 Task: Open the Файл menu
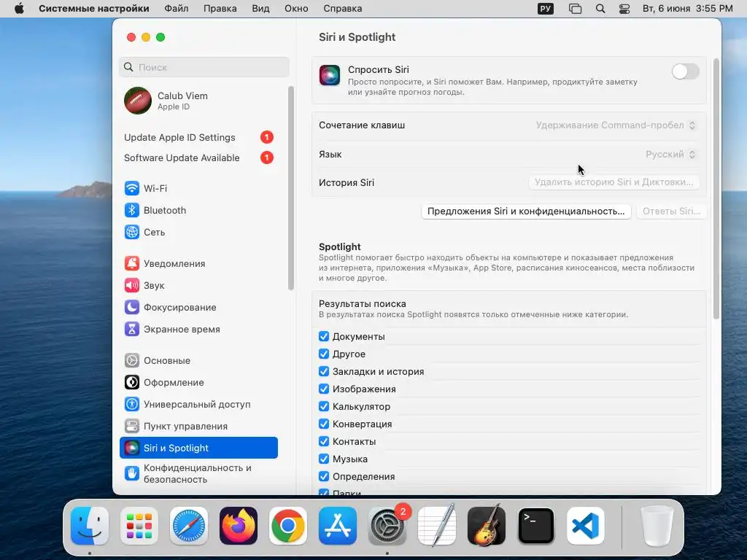point(177,9)
